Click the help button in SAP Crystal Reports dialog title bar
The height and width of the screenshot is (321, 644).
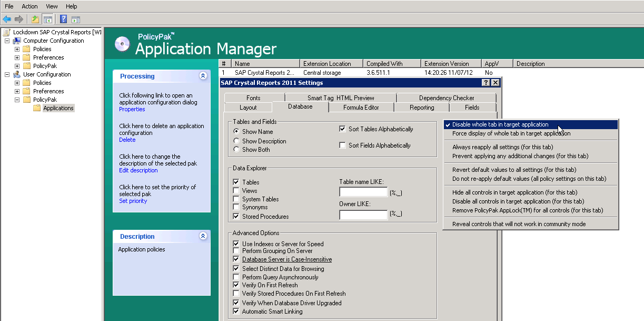(486, 83)
